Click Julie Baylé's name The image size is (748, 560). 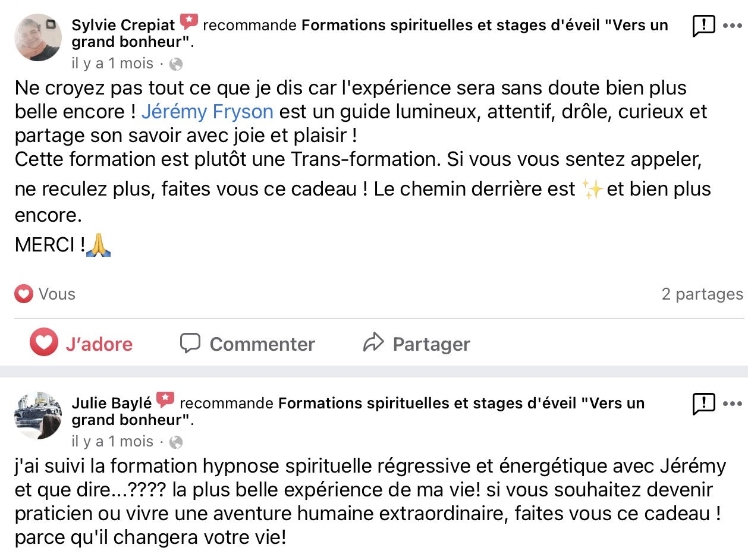tap(112, 403)
